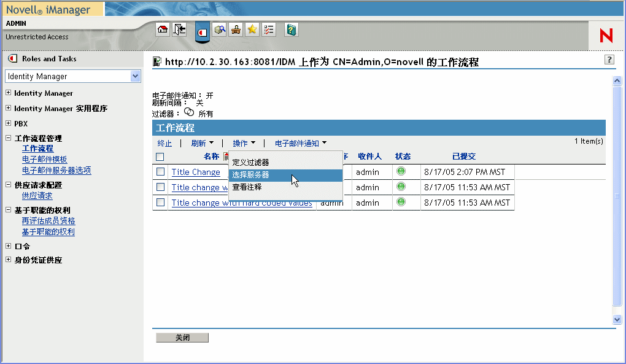Select the header select-all checkbox
The height and width of the screenshot is (364, 626).
tap(160, 157)
